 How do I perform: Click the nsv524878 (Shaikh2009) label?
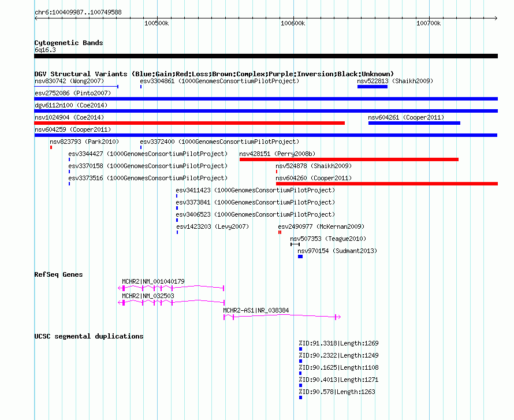coord(314,166)
